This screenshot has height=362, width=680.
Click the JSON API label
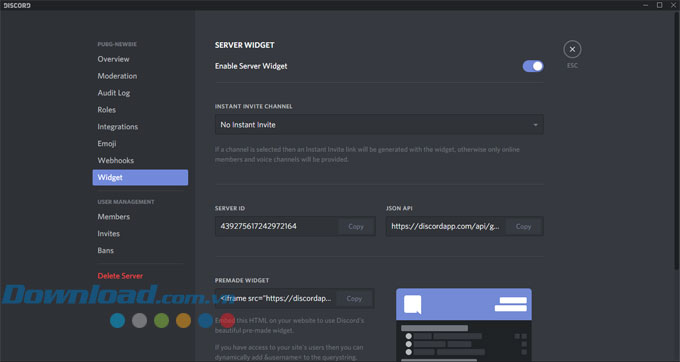click(x=399, y=209)
